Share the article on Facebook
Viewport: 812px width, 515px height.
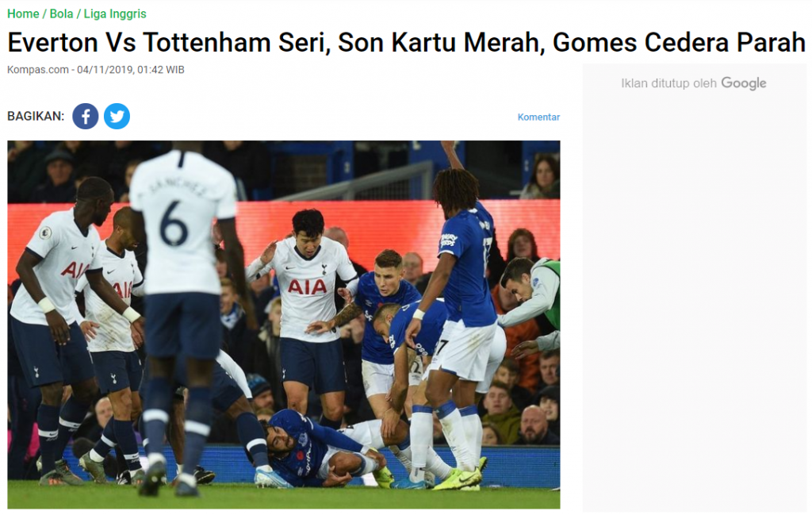(x=86, y=116)
